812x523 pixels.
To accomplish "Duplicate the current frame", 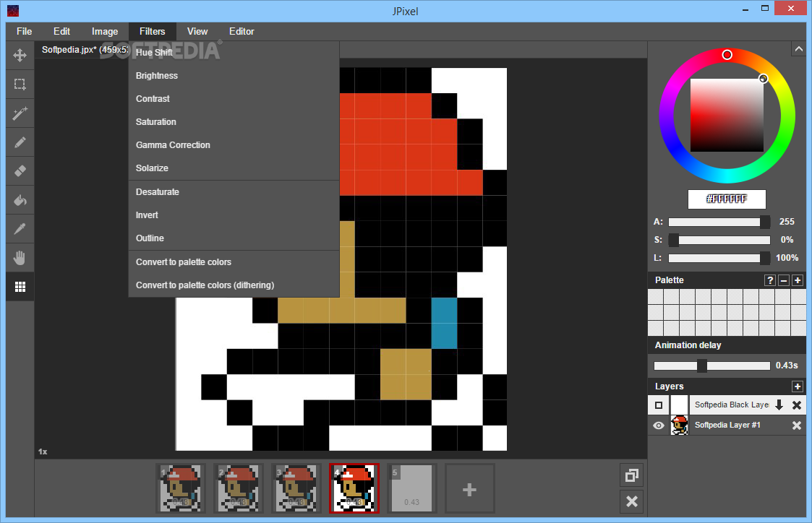I will tap(632, 475).
